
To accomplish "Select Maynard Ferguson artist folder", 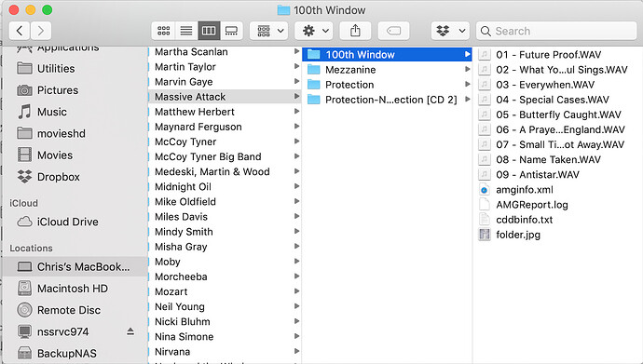I will tap(225, 127).
